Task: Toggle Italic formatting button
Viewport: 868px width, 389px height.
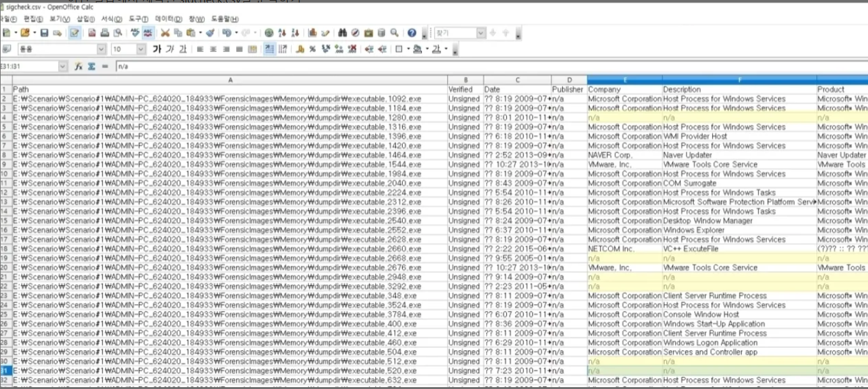Action: 170,49
